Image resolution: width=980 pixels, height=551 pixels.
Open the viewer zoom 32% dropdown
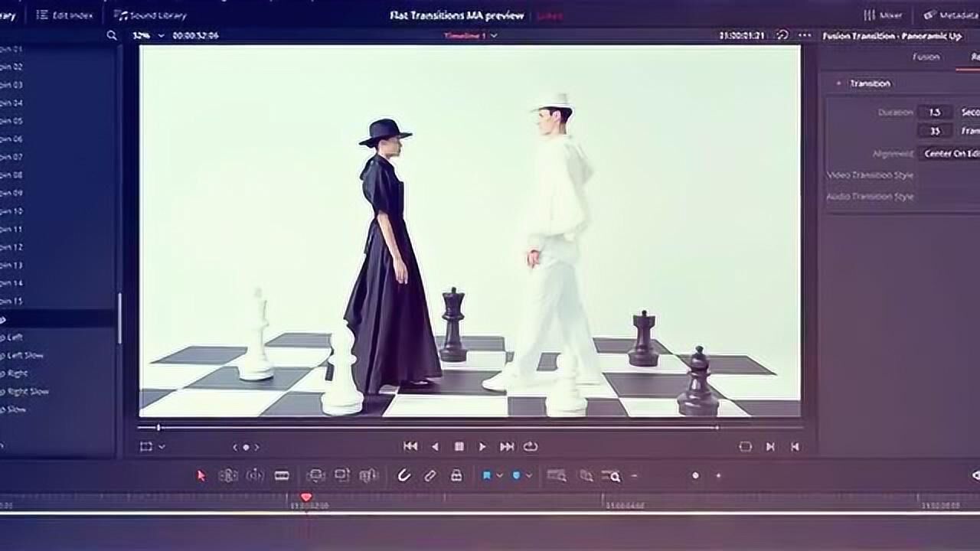[146, 35]
